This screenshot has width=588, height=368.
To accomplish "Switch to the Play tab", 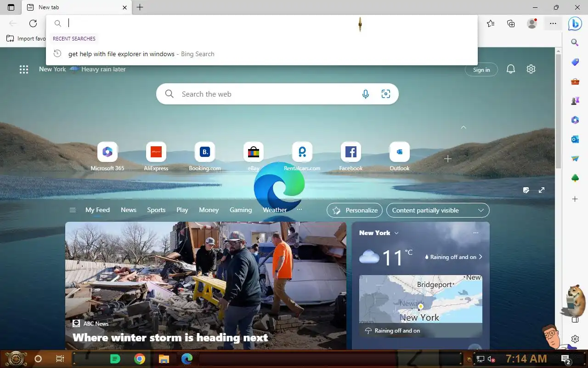I will (182, 210).
